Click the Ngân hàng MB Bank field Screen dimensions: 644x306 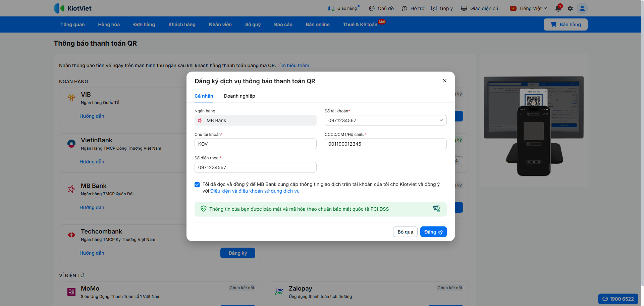point(256,120)
